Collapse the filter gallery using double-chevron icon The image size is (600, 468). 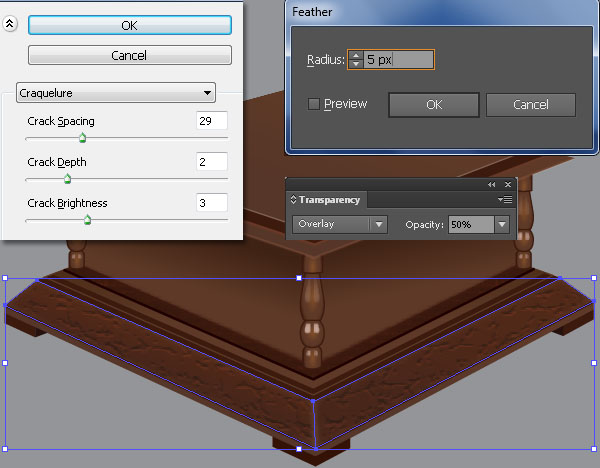click(10, 24)
